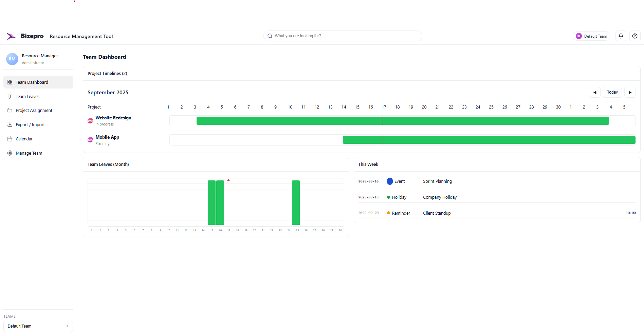Expand the Default Team dropdown at bottom

tap(38, 326)
